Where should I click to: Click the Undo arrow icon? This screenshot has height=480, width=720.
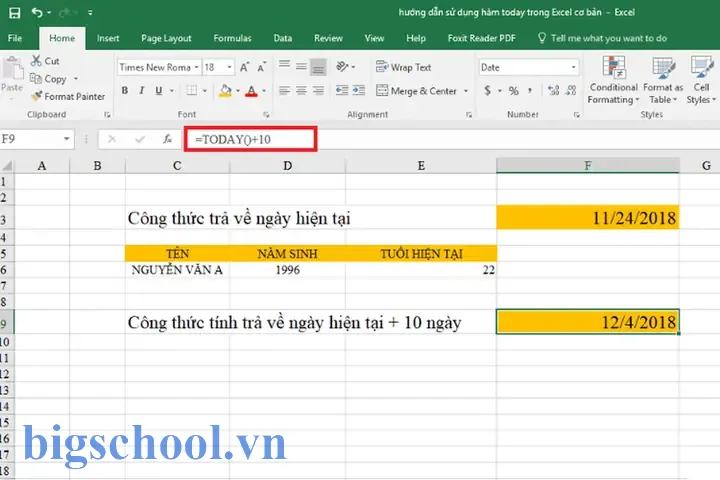pos(37,12)
